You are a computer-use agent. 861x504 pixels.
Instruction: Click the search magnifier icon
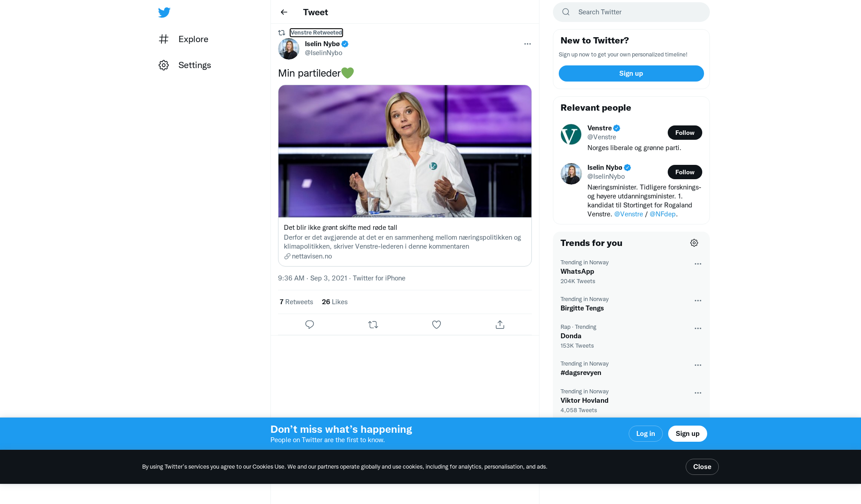[566, 12]
